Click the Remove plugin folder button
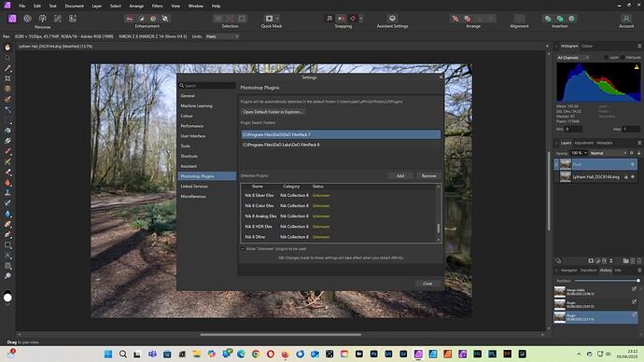This screenshot has height=362, width=644. 428,175
